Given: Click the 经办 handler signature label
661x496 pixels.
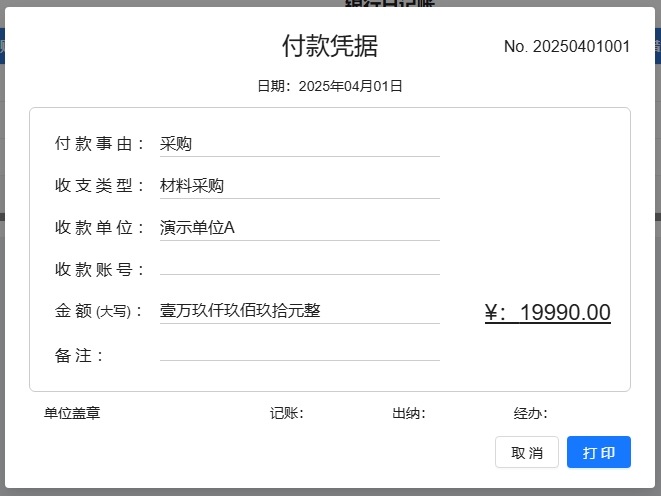Looking at the screenshot, I should (x=530, y=413).
